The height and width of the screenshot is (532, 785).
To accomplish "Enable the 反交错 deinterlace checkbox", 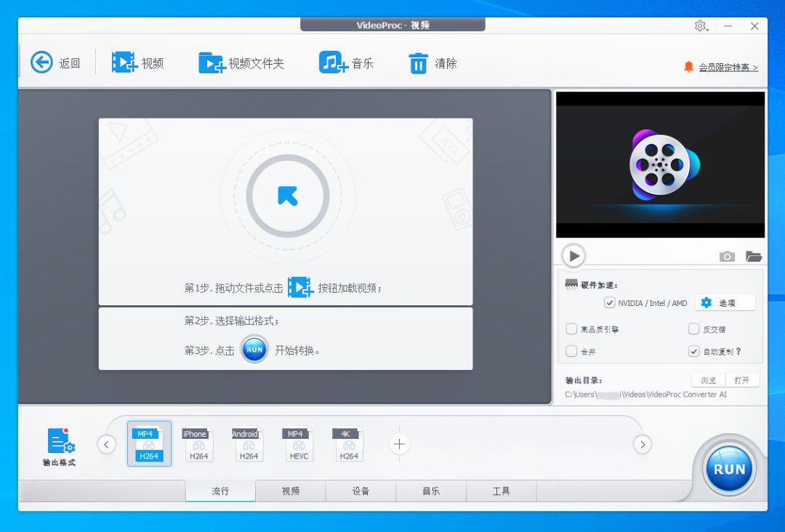I will (x=693, y=329).
